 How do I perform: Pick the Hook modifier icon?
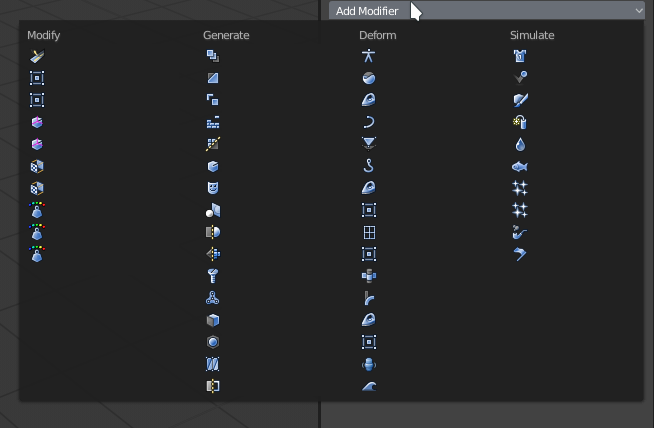pyautogui.click(x=369, y=166)
